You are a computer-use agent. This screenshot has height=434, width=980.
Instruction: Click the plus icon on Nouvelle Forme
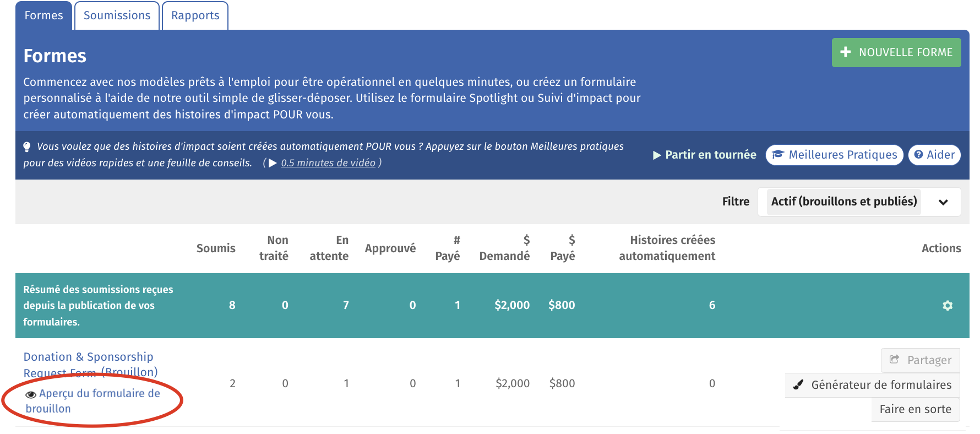pyautogui.click(x=846, y=52)
